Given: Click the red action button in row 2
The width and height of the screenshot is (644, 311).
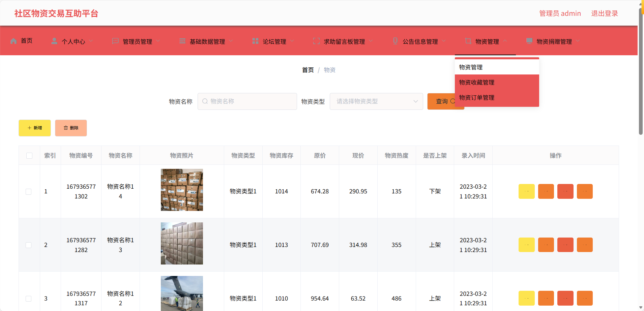Looking at the screenshot, I should click(x=565, y=245).
